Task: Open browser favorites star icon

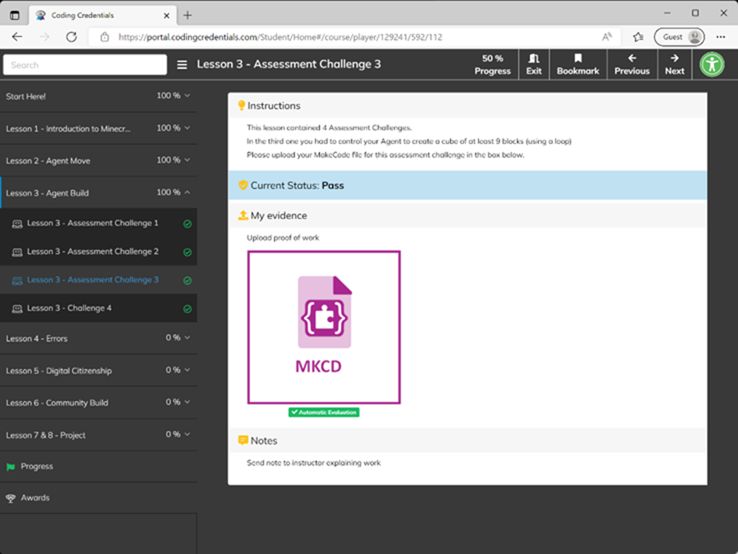Action: [x=638, y=37]
